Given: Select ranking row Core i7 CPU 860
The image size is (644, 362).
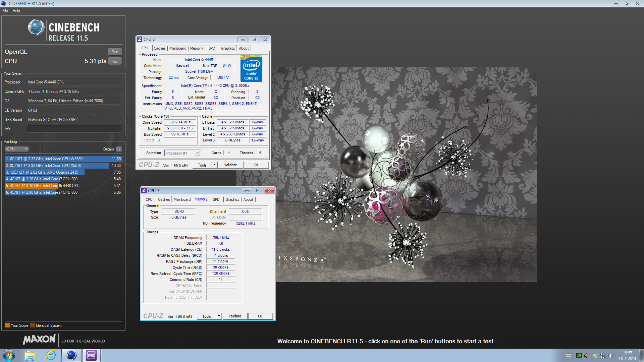Looking at the screenshot, I should (x=63, y=192).
